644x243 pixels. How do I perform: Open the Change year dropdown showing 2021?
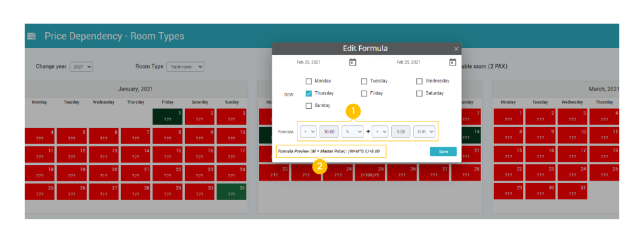[81, 67]
